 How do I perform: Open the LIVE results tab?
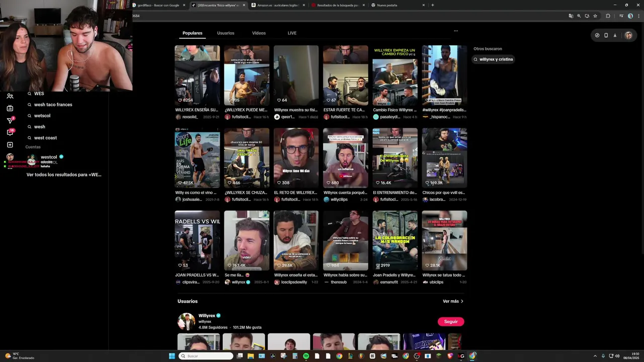pyautogui.click(x=292, y=33)
